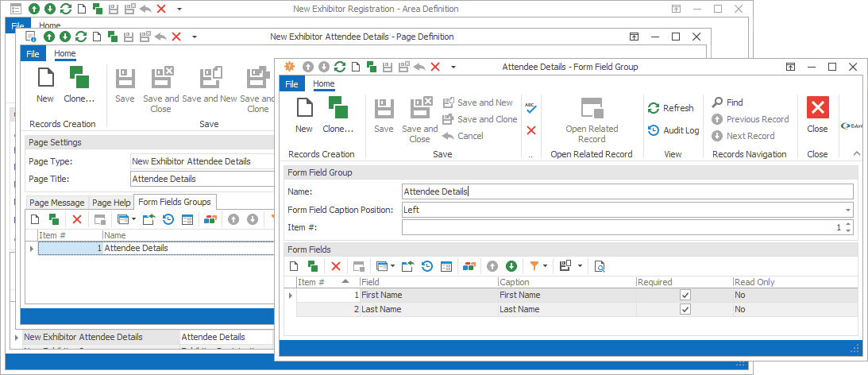Click Read Only 'No' for First Name

click(795, 295)
